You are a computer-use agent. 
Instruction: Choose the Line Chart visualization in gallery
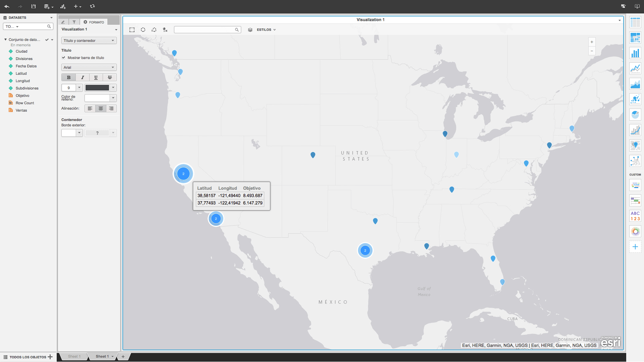[635, 69]
